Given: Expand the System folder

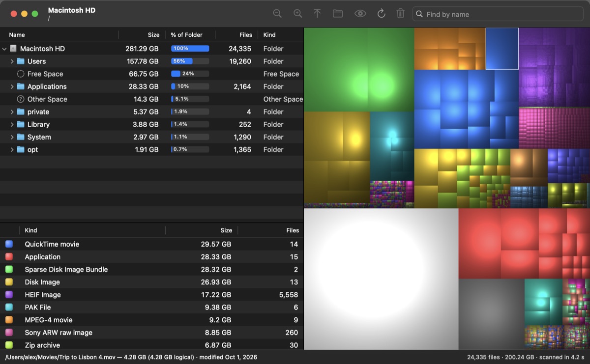Looking at the screenshot, I should [12, 137].
